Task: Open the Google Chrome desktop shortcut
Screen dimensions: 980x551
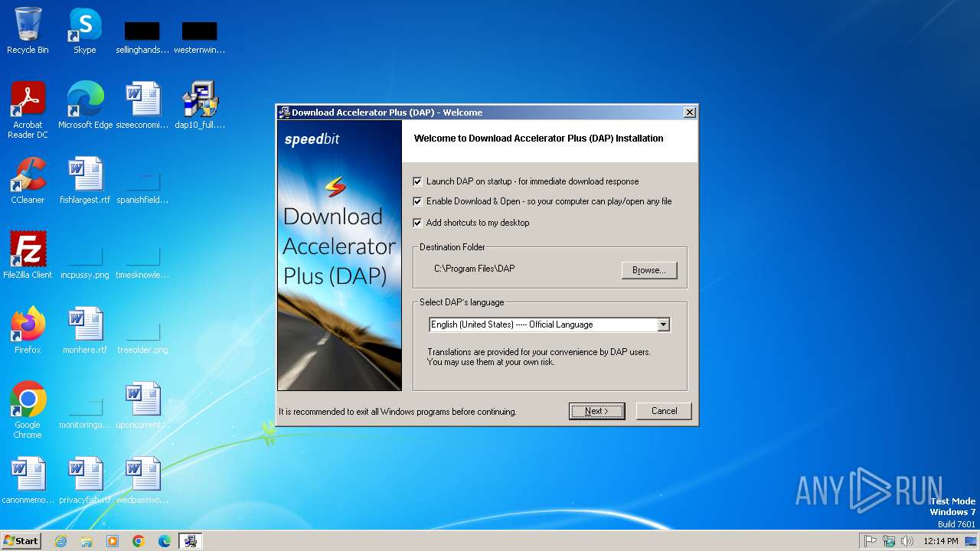Action: coord(28,410)
